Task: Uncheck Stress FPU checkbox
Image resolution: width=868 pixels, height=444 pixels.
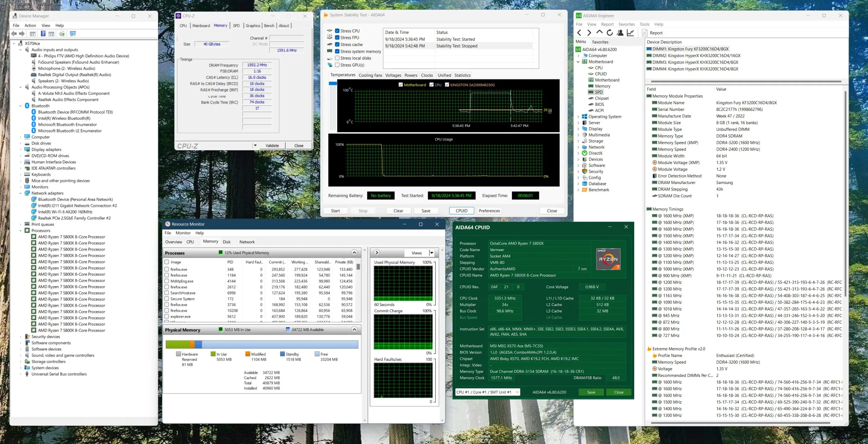Action: coord(337,37)
